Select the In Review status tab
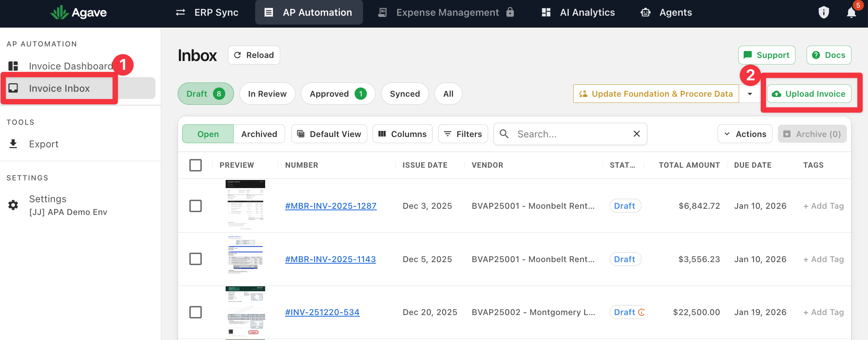Screen dimensions: 868x340 point(267,94)
